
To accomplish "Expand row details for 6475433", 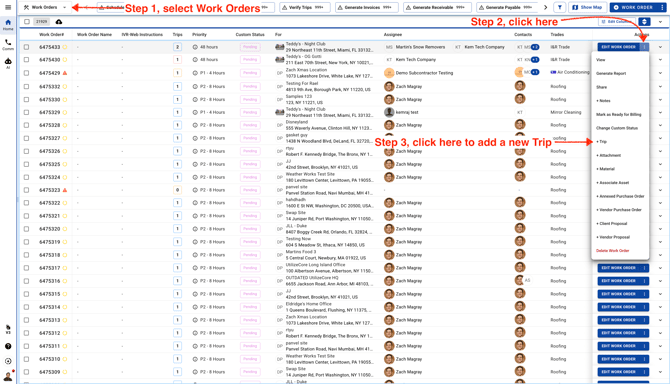I will [660, 47].
